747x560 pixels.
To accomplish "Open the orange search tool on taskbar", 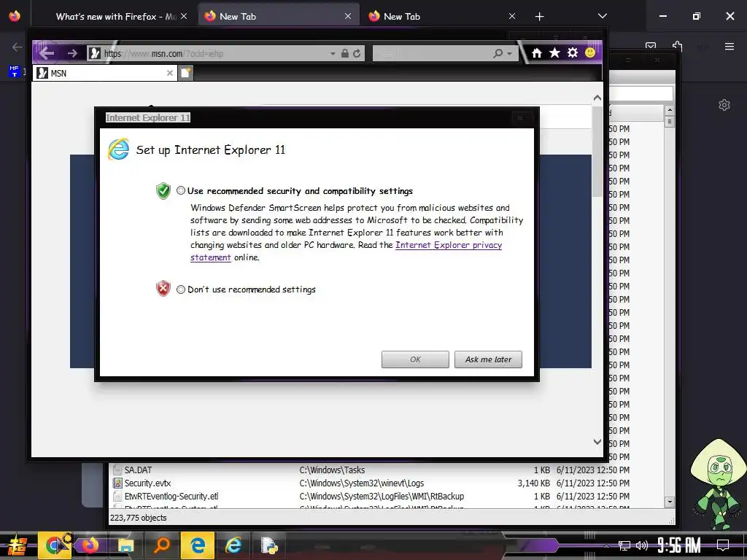I will point(162,545).
